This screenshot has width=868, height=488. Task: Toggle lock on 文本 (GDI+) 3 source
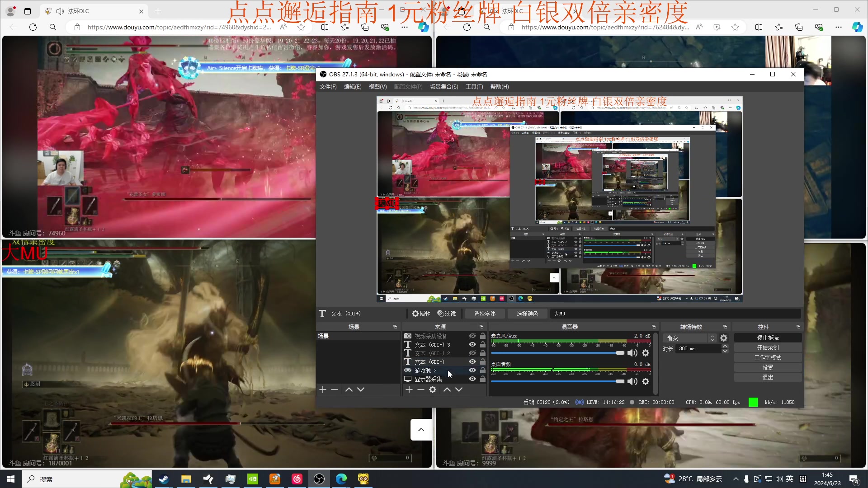(x=483, y=345)
